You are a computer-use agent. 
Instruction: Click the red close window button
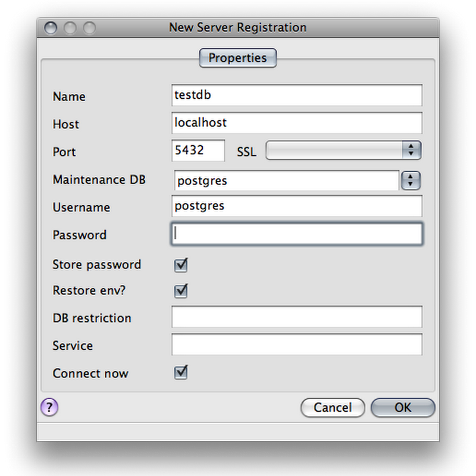coord(51,27)
